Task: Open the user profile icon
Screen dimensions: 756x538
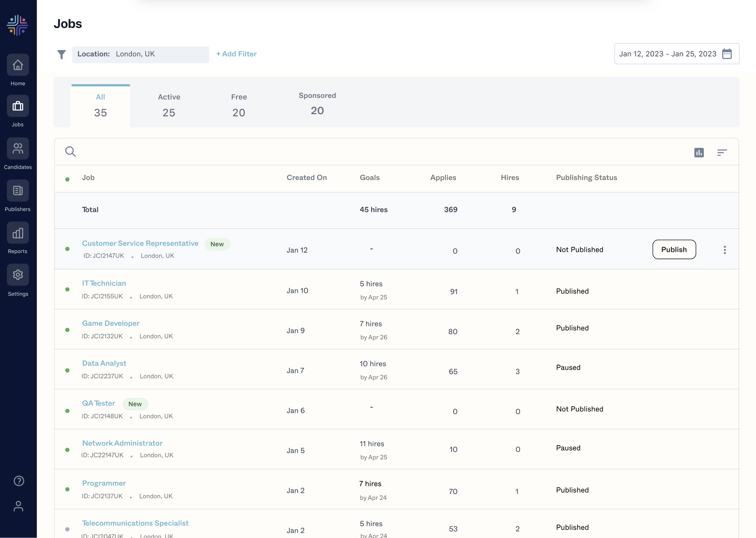Action: [19, 506]
